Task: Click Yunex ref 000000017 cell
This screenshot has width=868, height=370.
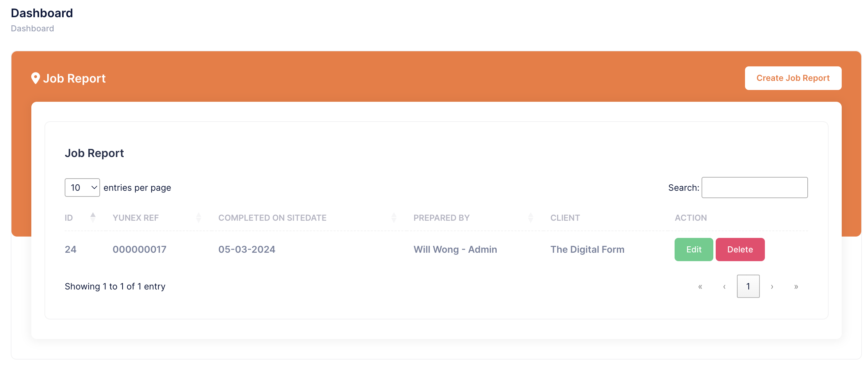Action: pos(139,250)
